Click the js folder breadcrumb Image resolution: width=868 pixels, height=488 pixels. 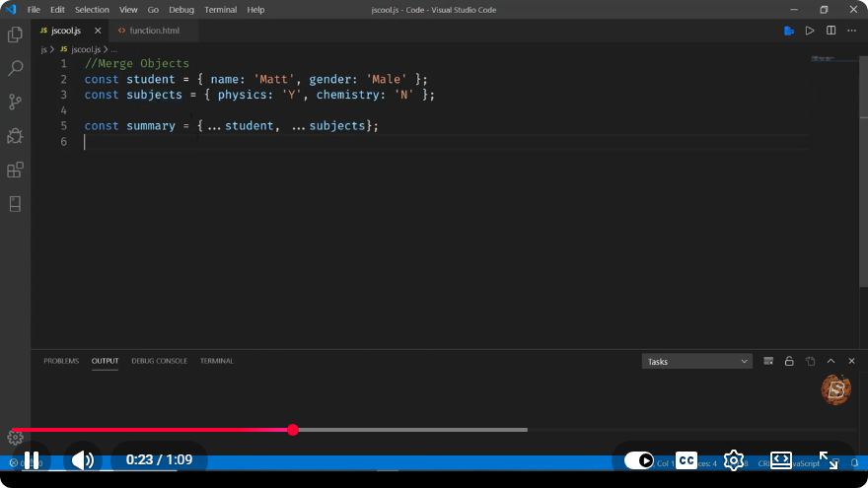point(43,49)
